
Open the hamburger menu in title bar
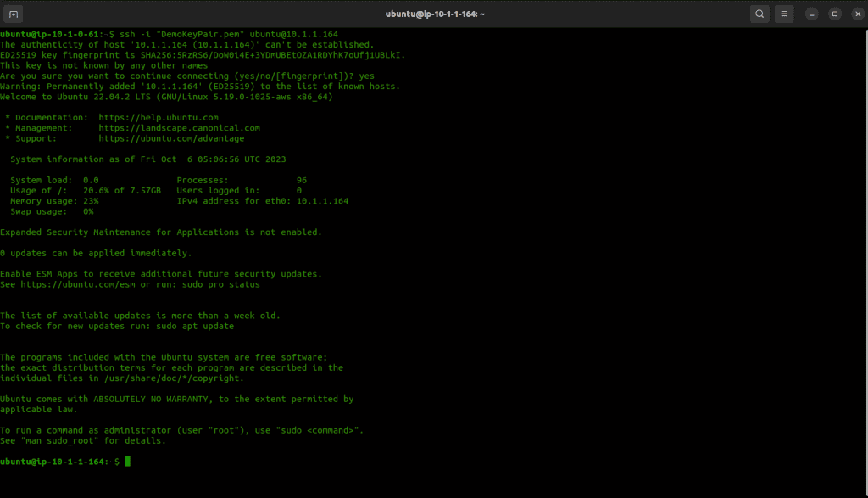click(784, 14)
